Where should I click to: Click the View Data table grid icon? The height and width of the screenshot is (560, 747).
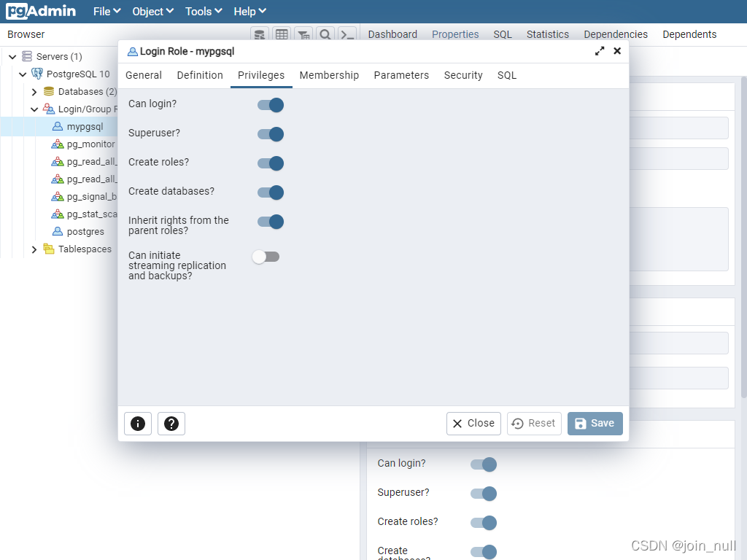[282, 34]
